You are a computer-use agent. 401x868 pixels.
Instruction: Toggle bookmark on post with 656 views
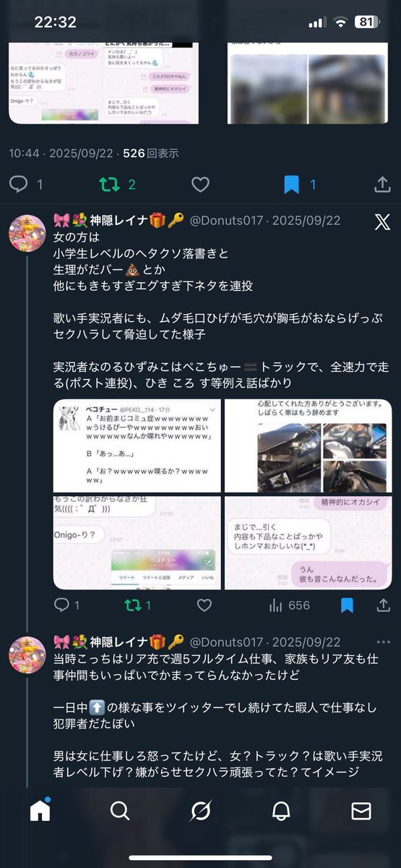tap(347, 605)
